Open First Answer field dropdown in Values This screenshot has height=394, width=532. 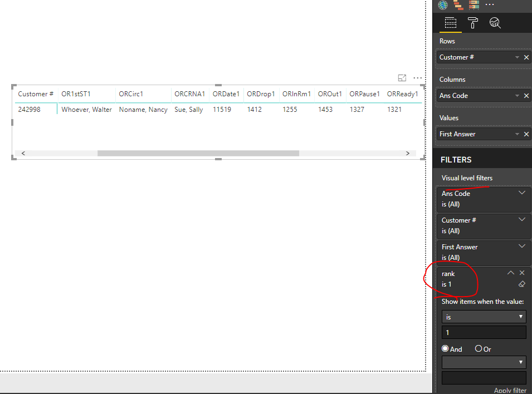[x=517, y=134]
